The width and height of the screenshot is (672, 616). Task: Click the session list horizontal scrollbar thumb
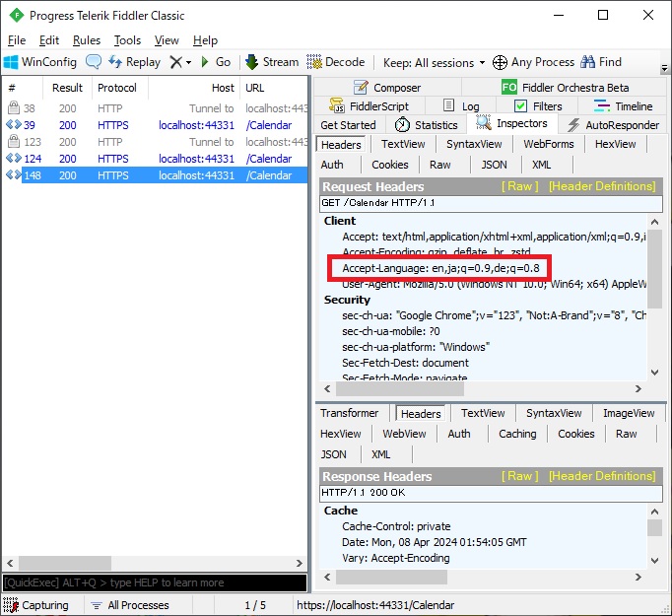[65, 563]
